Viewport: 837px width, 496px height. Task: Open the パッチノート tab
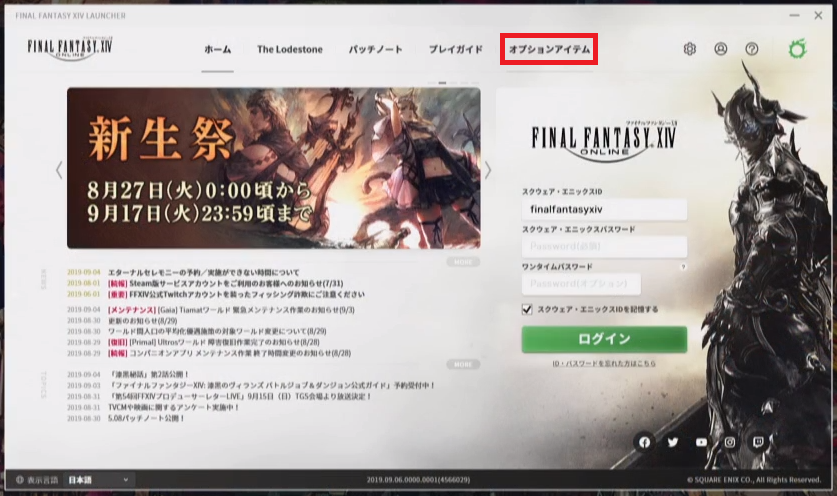376,50
